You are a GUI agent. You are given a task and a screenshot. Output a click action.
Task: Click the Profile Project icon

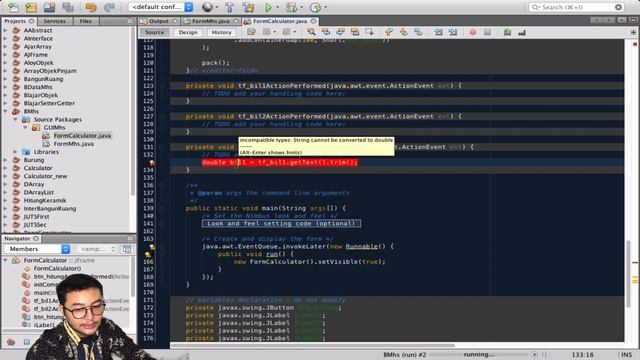click(315, 7)
